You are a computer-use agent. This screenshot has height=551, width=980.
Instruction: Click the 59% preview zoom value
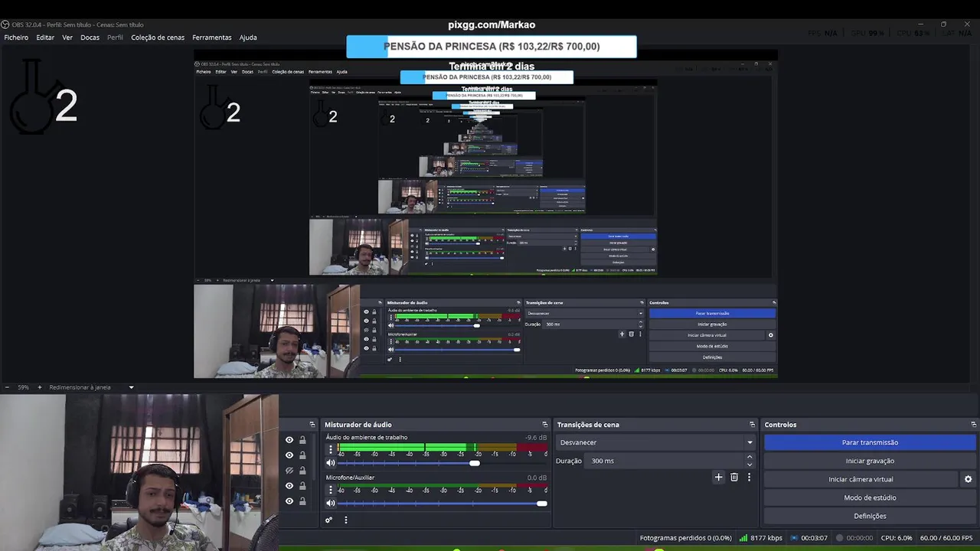coord(24,387)
